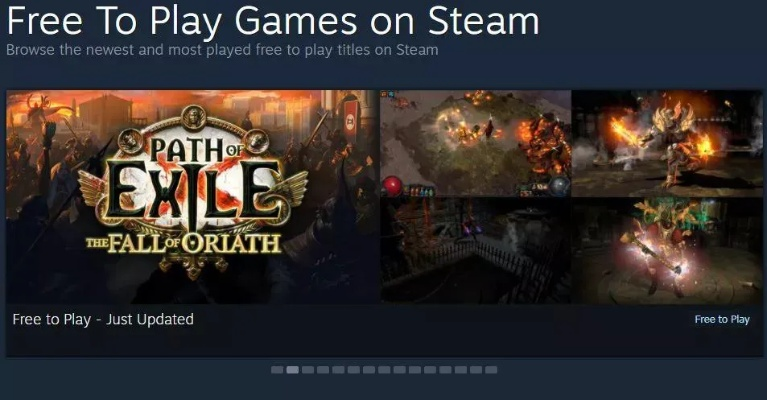Select the highlighted second carousel dot

point(293,370)
